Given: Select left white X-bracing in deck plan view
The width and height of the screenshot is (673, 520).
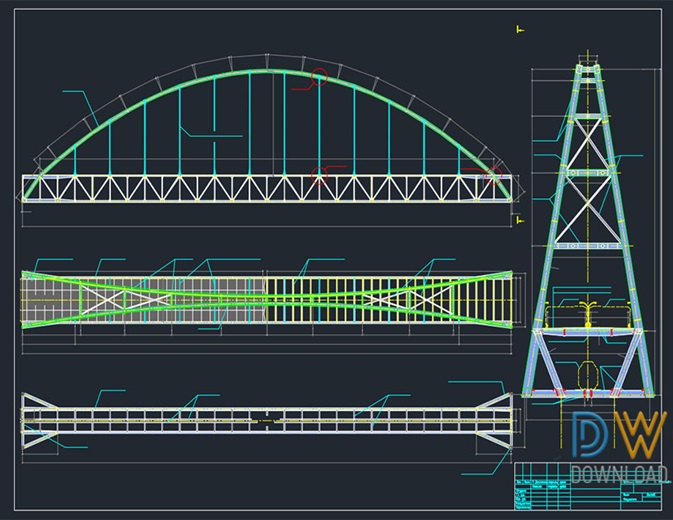Looking at the screenshot, I should [x=126, y=300].
